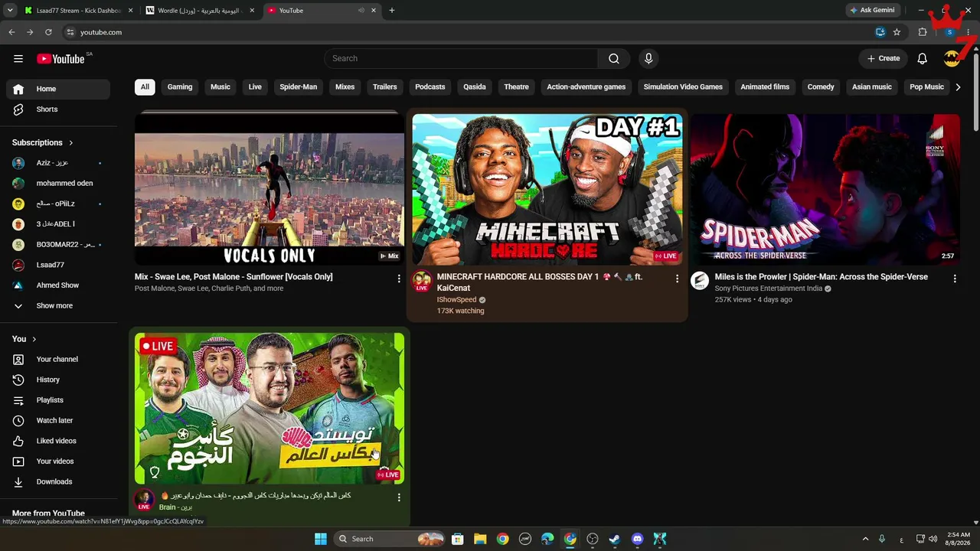Open IShowSpeed channel avatar
Viewport: 980px width, 551px height.
(x=422, y=281)
